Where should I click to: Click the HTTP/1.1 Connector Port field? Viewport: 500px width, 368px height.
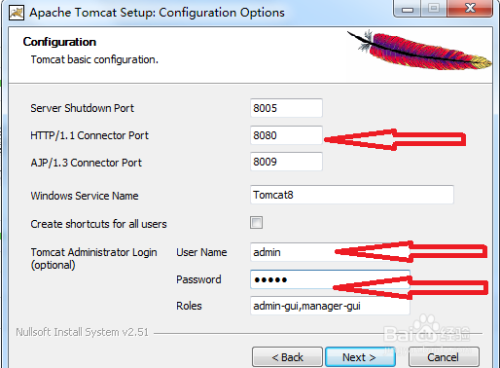286,135
